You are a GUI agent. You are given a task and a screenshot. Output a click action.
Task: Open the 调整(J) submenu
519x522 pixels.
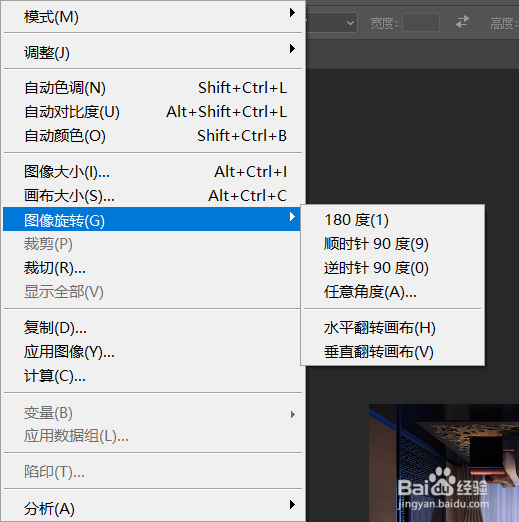point(153,52)
